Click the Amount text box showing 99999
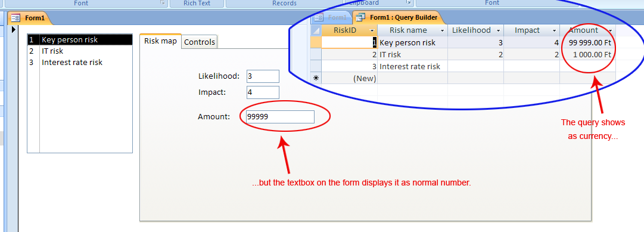The height and width of the screenshot is (232, 644). [281, 117]
